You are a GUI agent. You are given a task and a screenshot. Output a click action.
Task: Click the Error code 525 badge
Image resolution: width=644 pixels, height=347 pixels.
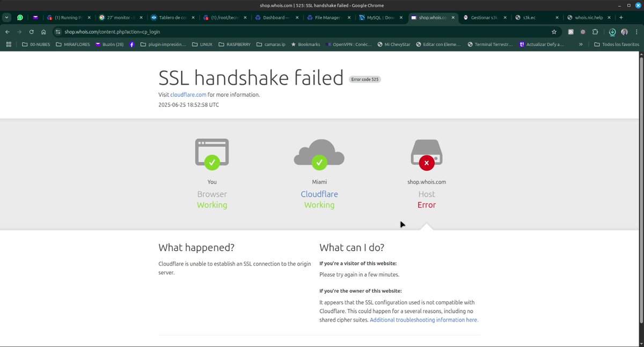pyautogui.click(x=365, y=79)
